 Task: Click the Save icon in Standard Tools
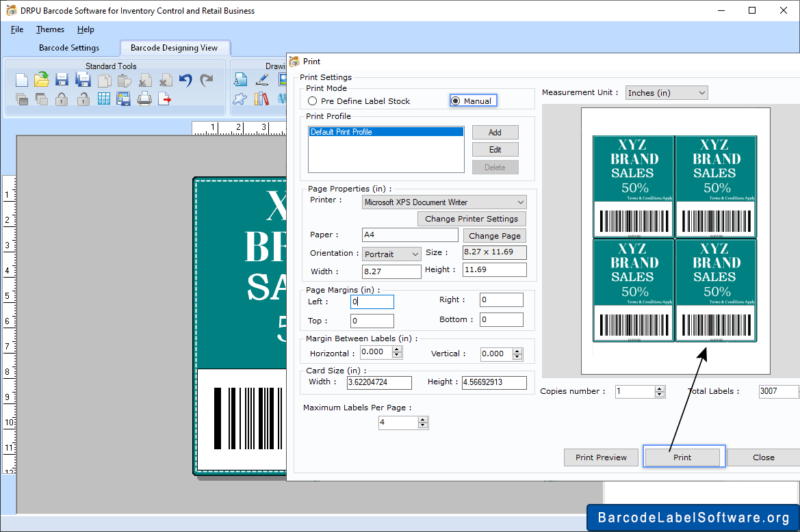point(62,80)
